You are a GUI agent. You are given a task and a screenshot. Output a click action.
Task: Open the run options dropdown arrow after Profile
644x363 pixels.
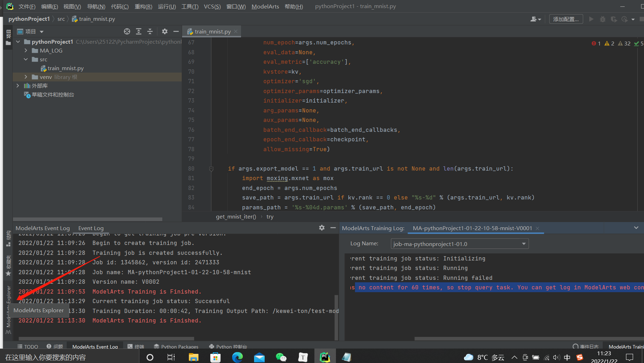(x=633, y=19)
